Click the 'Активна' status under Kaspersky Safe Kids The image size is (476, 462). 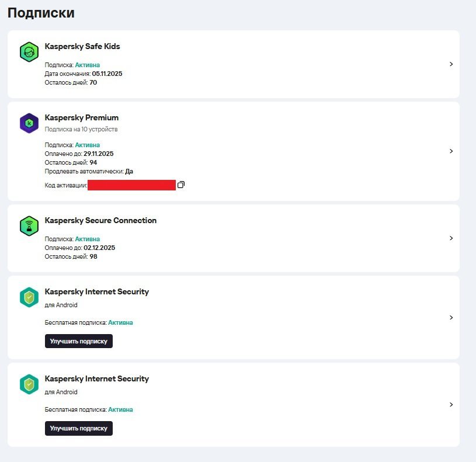tap(88, 65)
